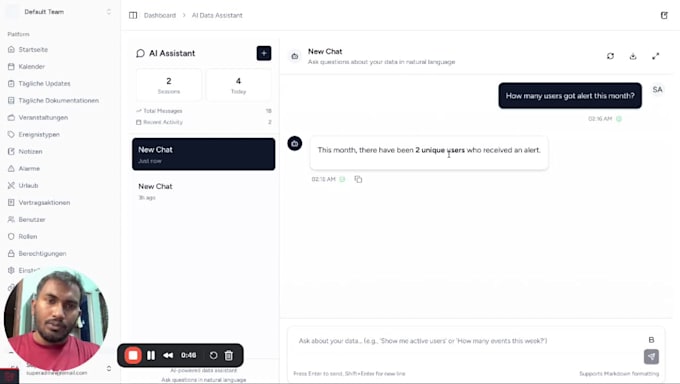Open Rollen in the sidebar
This screenshot has height=384, width=680.
pos(28,236)
